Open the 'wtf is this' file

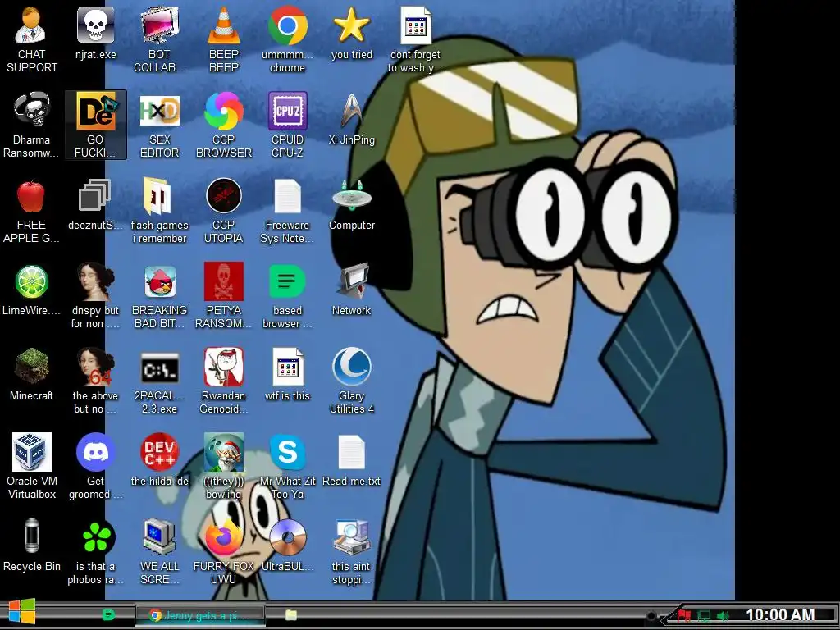coord(287,374)
